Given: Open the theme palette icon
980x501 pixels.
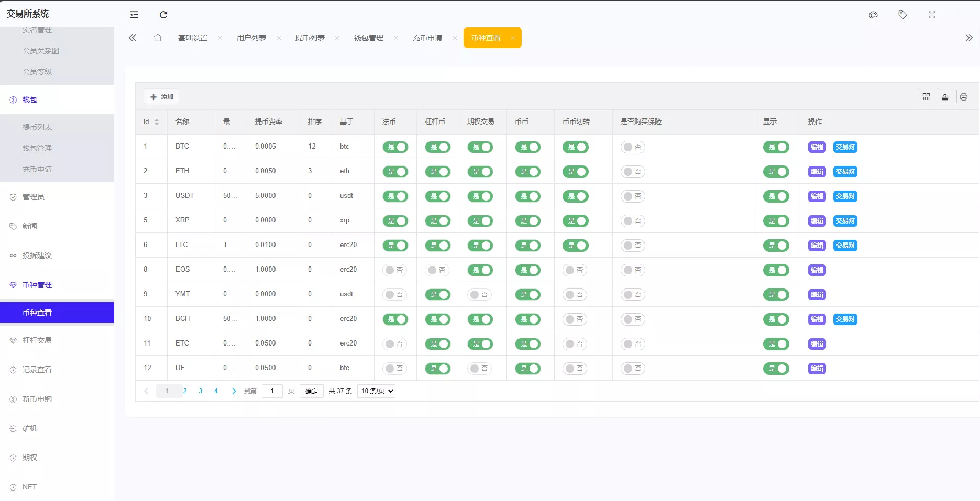Looking at the screenshot, I should click(x=873, y=15).
